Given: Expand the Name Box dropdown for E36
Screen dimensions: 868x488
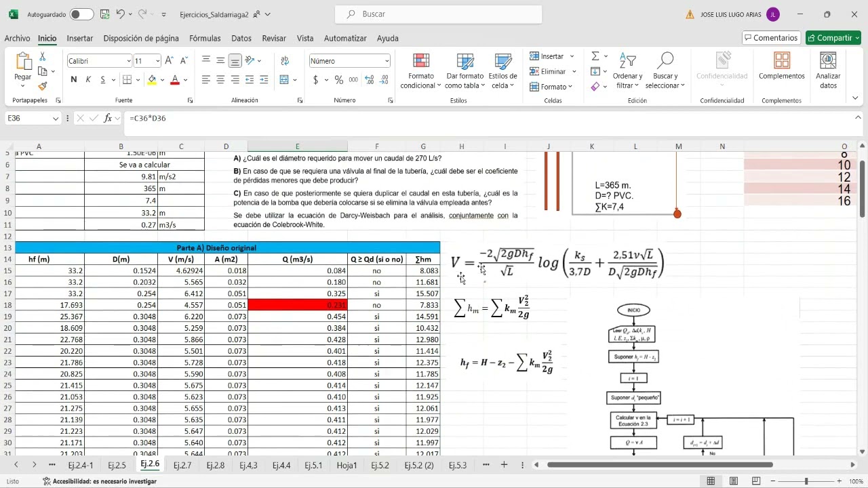Looking at the screenshot, I should (x=56, y=118).
